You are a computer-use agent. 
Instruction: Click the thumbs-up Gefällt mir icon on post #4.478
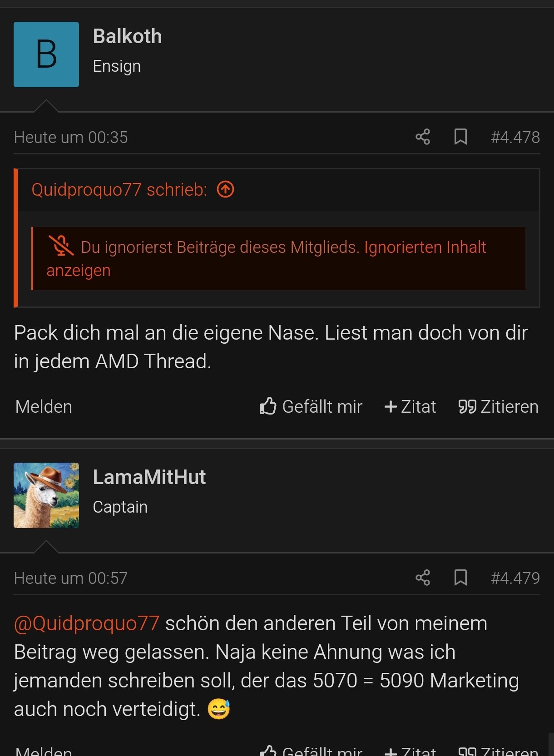pos(268,406)
